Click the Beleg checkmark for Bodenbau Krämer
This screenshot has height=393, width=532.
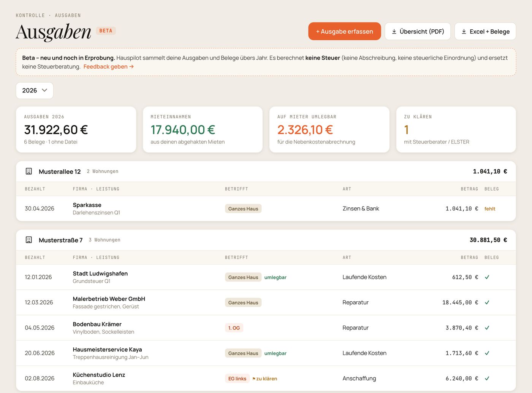coord(487,328)
